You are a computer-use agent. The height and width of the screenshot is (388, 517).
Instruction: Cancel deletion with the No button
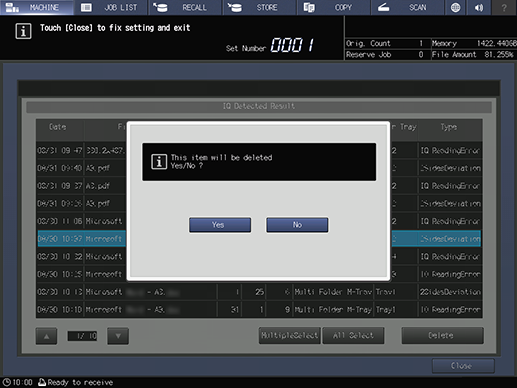click(297, 225)
